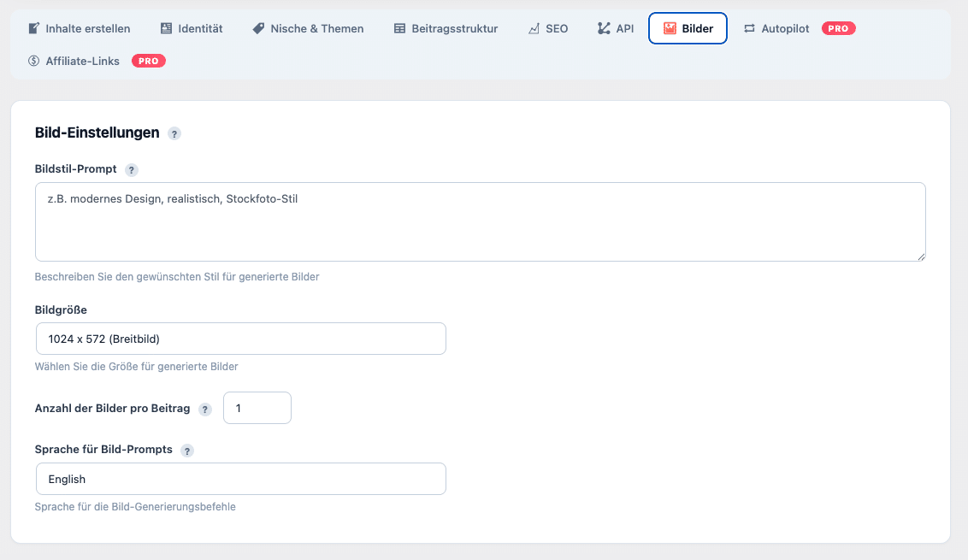Click the tag icon of Nische & Themen
The image size is (968, 560).
pos(258,28)
